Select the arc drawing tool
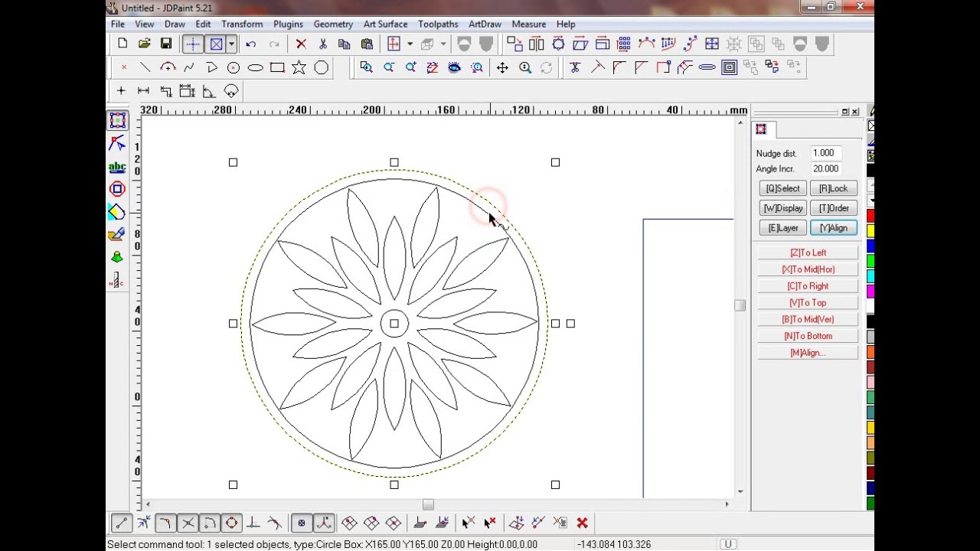This screenshot has height=551, width=980. pos(168,68)
